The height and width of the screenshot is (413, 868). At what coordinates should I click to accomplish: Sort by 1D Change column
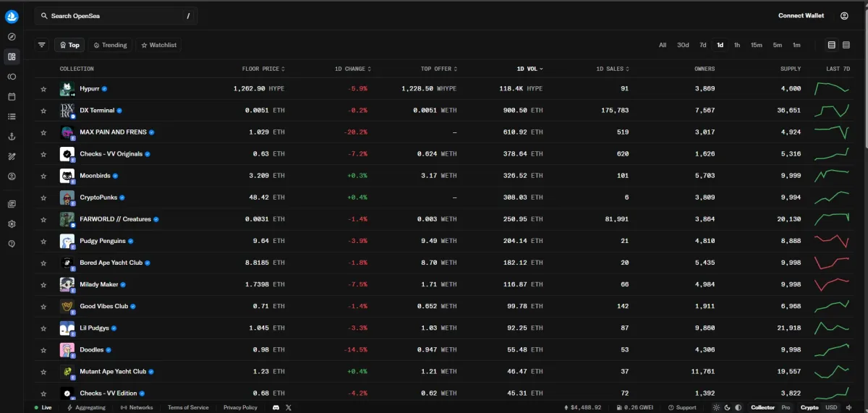(353, 69)
